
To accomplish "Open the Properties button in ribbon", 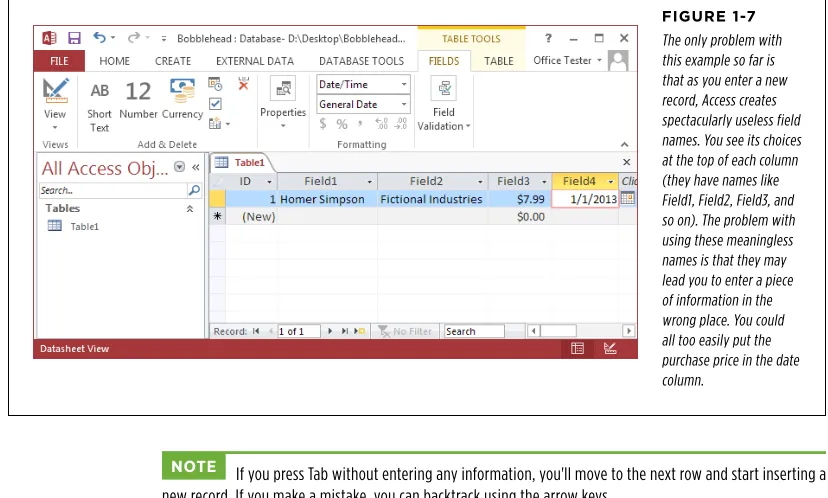I will tap(283, 103).
